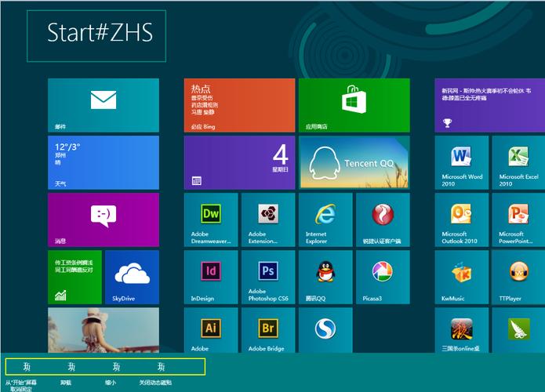Open the SkyDrive tile
545x392 pixels.
coord(132,278)
